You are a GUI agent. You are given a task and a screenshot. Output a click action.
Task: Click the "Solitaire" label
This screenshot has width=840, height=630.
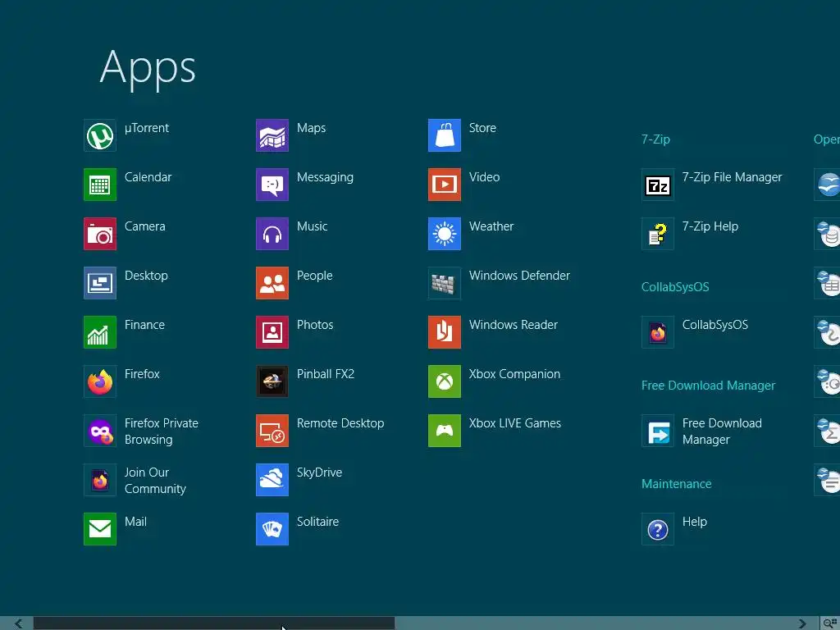pyautogui.click(x=317, y=522)
